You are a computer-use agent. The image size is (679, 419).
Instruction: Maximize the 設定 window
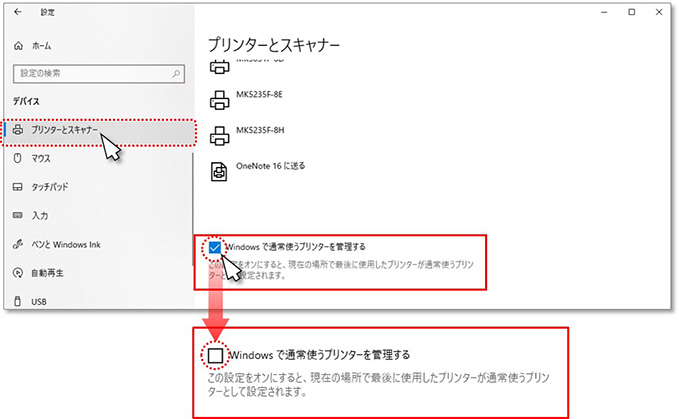pos(631,12)
